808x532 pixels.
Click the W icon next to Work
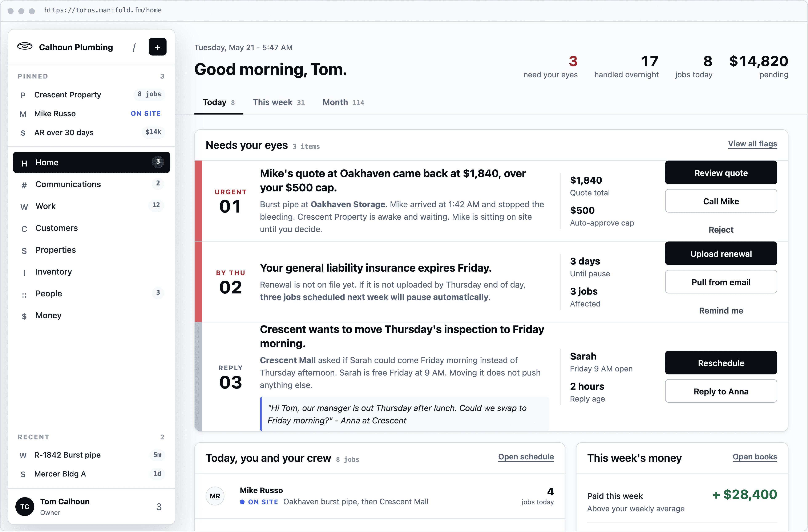(24, 207)
